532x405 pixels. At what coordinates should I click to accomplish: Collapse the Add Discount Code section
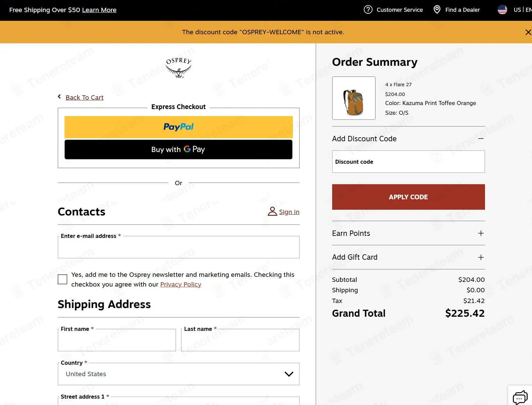point(481,139)
